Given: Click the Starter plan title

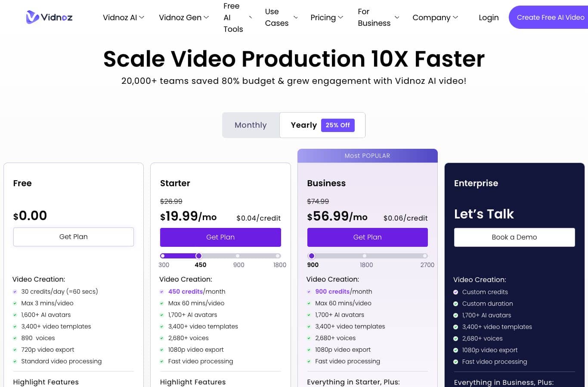Looking at the screenshot, I should tap(175, 183).
